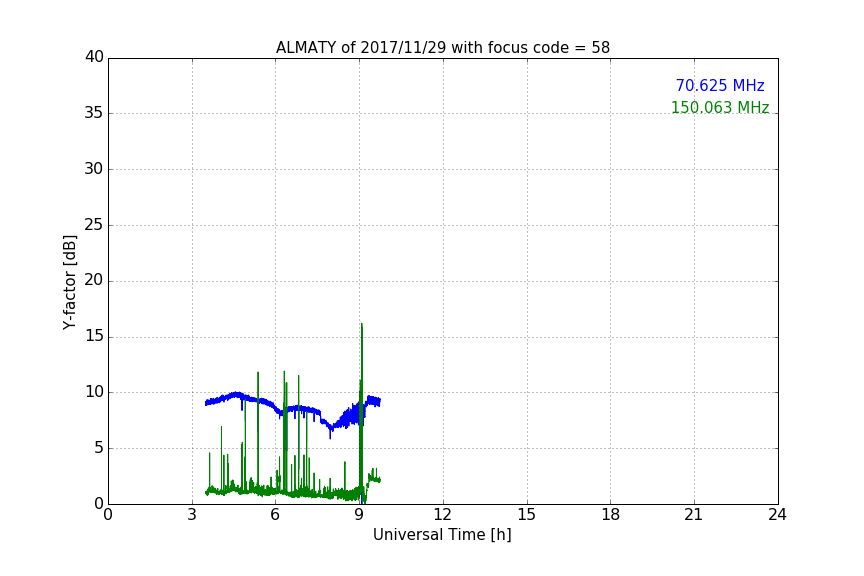Image resolution: width=864 pixels, height=576 pixels.
Task: Click the 'Universal Time [h]' axis label
Action: pos(442,535)
